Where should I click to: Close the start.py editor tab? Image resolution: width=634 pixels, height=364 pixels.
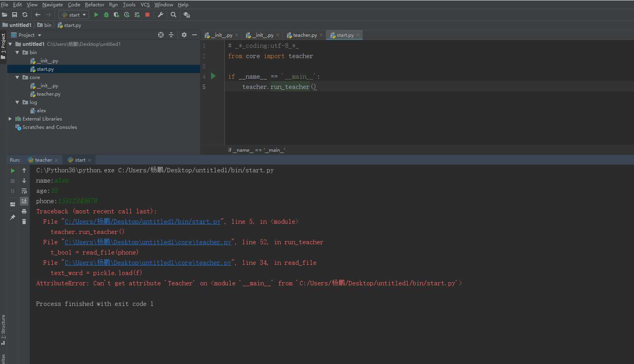point(358,35)
